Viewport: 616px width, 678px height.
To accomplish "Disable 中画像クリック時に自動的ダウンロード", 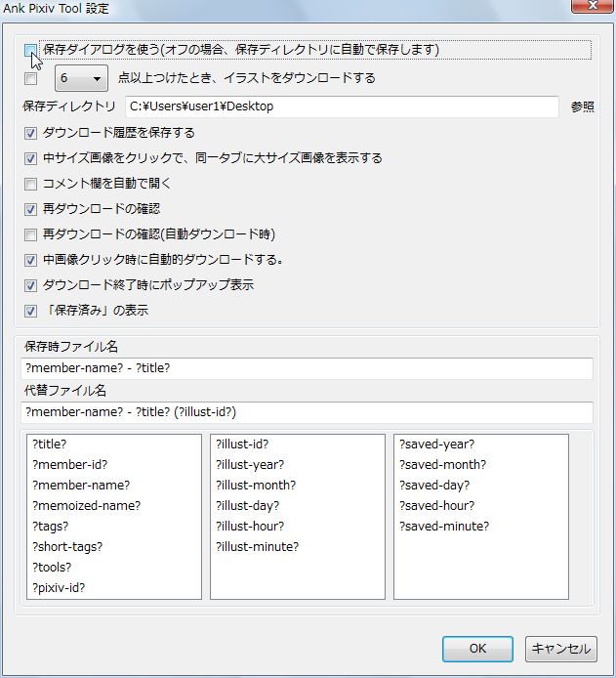I will coord(30,260).
